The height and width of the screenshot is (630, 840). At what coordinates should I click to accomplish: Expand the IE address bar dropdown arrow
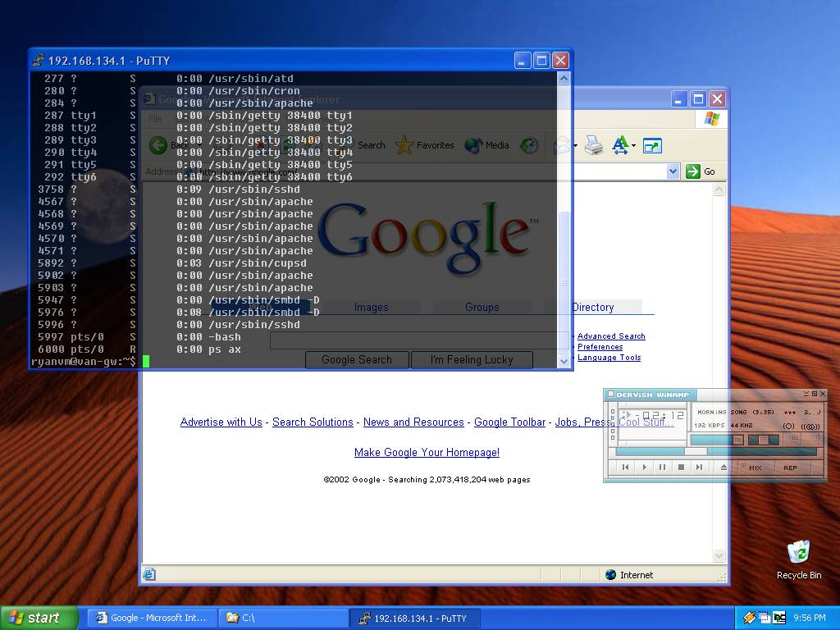tap(673, 171)
